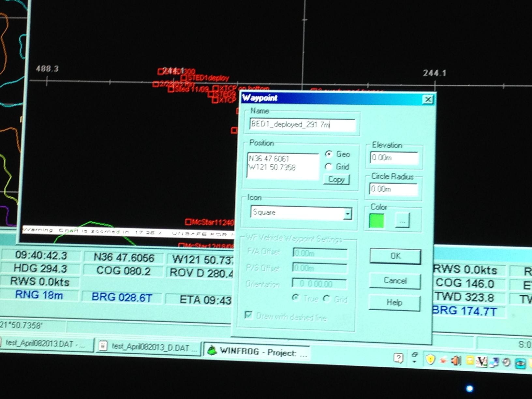Screen dimensions: 532x399
Task: Focus the Elevation input field
Action: tap(394, 158)
